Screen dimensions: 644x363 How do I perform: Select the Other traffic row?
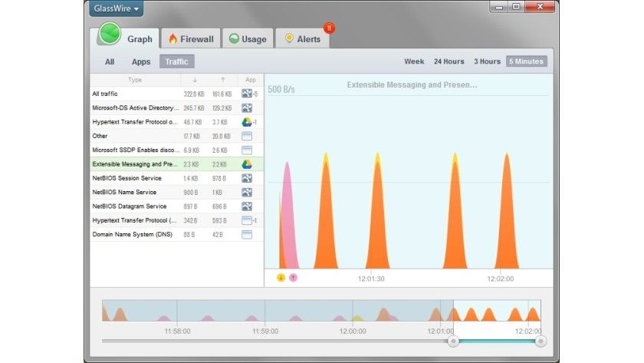[176, 136]
